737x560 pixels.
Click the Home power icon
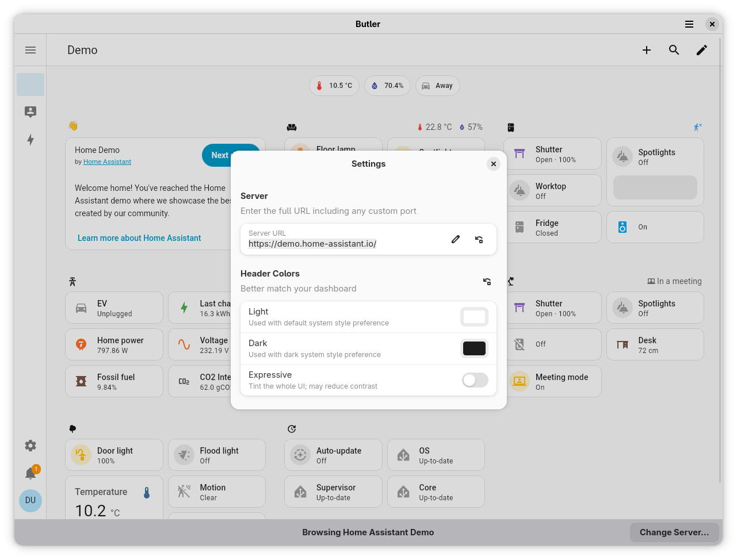(81, 344)
